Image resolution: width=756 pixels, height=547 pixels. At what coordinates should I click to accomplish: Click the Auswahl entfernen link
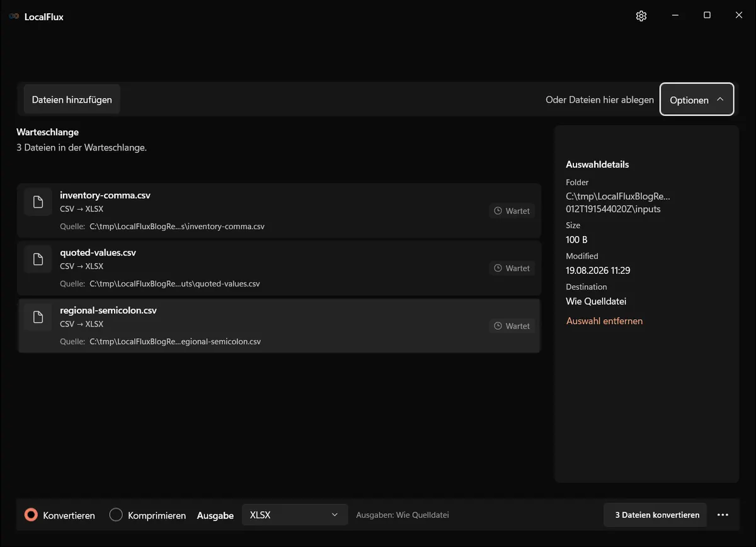(x=604, y=321)
